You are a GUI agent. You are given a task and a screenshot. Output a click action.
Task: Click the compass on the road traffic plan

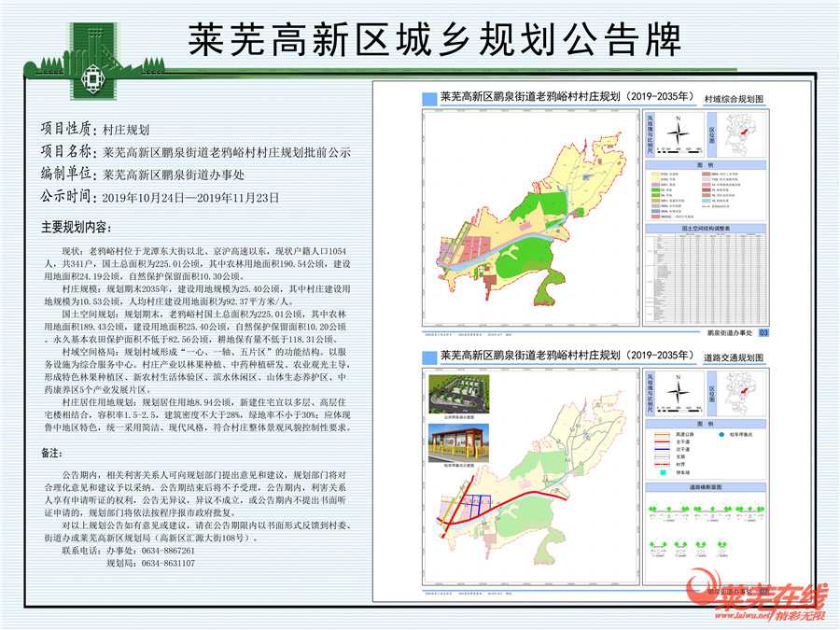coord(679,391)
